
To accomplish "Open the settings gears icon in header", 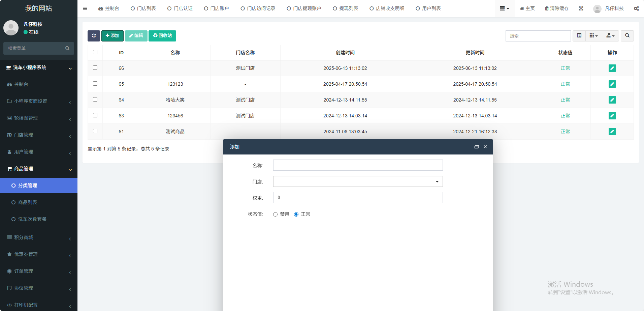I will (x=636, y=8).
